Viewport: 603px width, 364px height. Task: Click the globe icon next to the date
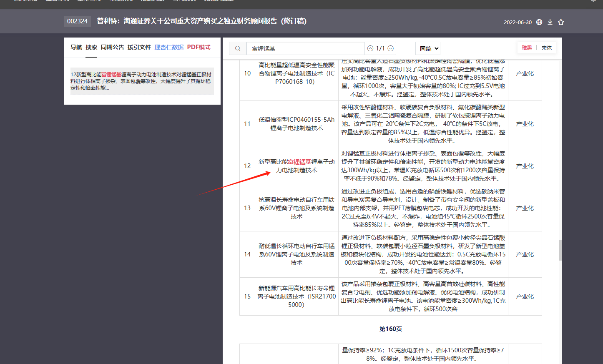539,22
